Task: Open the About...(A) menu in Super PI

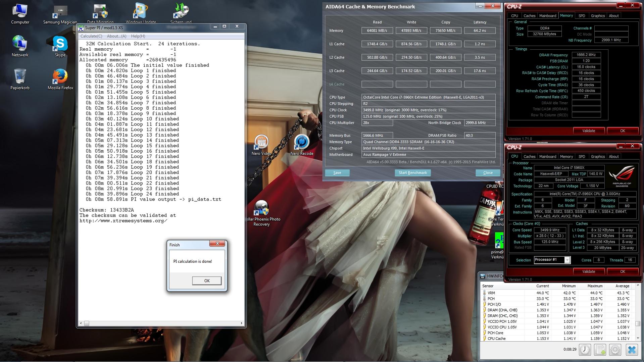Action: (116, 36)
